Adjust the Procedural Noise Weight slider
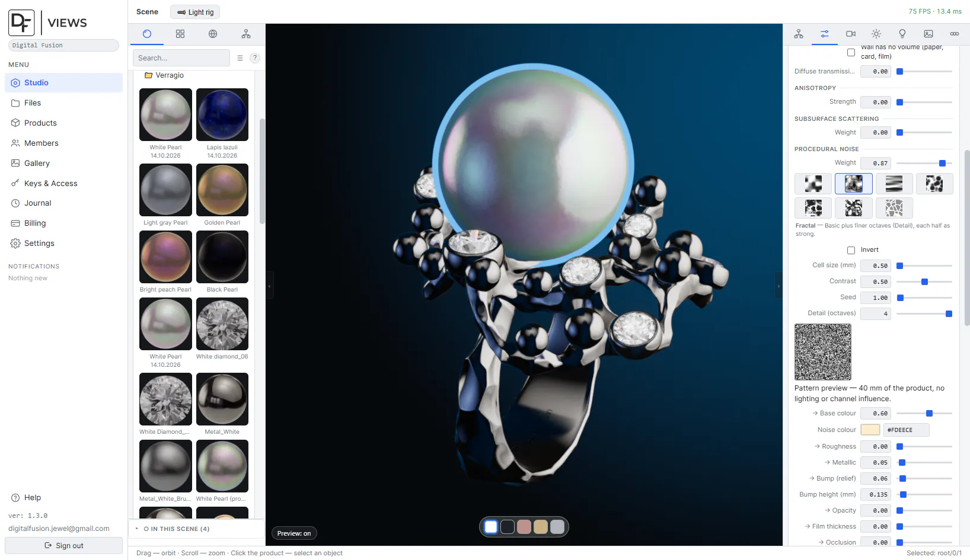 pos(924,163)
